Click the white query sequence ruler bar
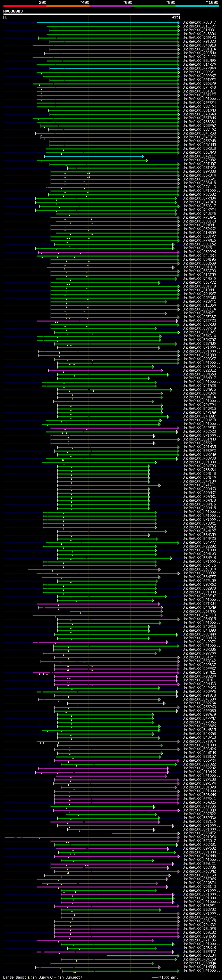 click(x=92, y=14)
